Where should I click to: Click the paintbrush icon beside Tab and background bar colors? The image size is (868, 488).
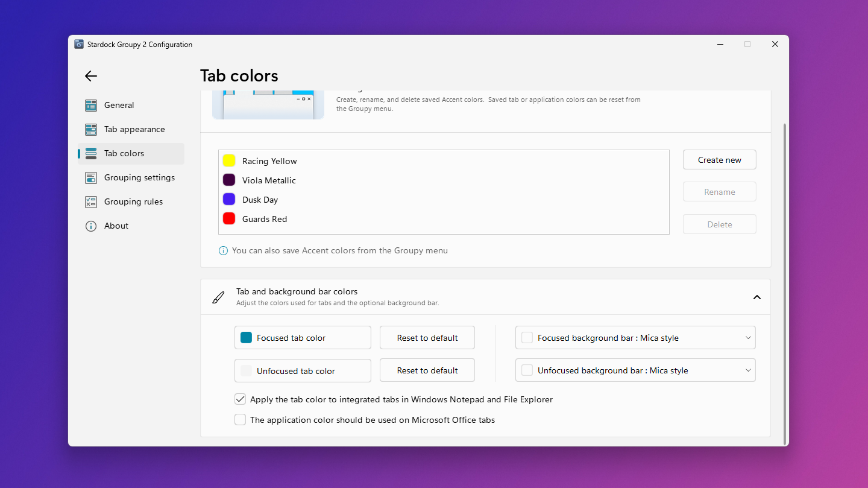pos(218,297)
